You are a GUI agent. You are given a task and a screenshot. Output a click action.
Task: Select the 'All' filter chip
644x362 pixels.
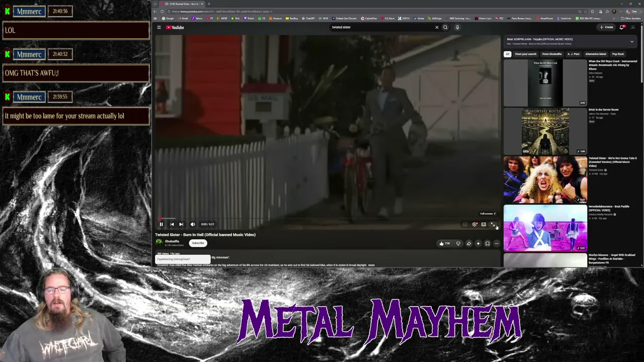[508, 54]
